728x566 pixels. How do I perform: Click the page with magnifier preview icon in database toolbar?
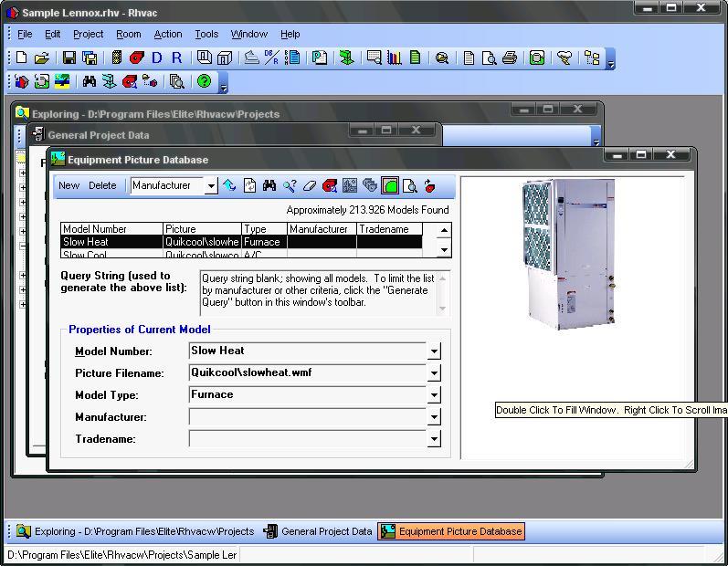click(x=409, y=186)
